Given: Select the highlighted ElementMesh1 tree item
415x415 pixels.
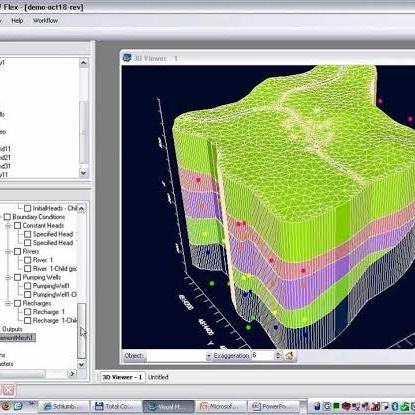Looking at the screenshot, I should coord(17,338).
